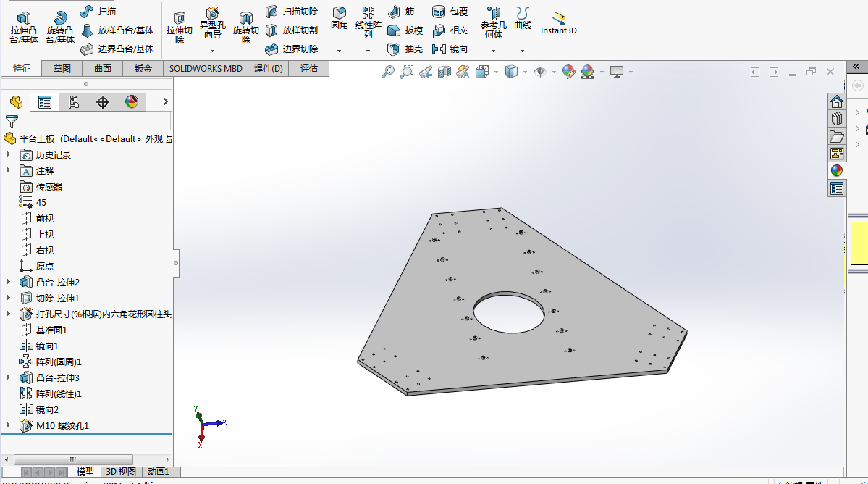Click the 扫描 sweep boss tool
Image resolution: width=868 pixels, height=484 pixels.
click(x=98, y=11)
